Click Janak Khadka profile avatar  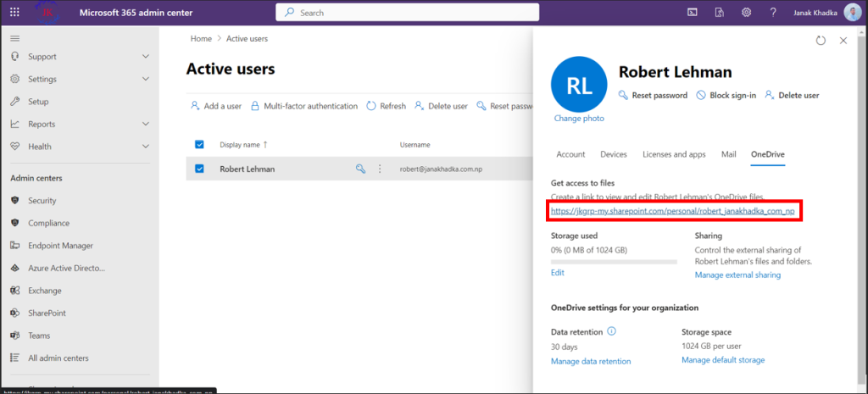click(x=853, y=12)
